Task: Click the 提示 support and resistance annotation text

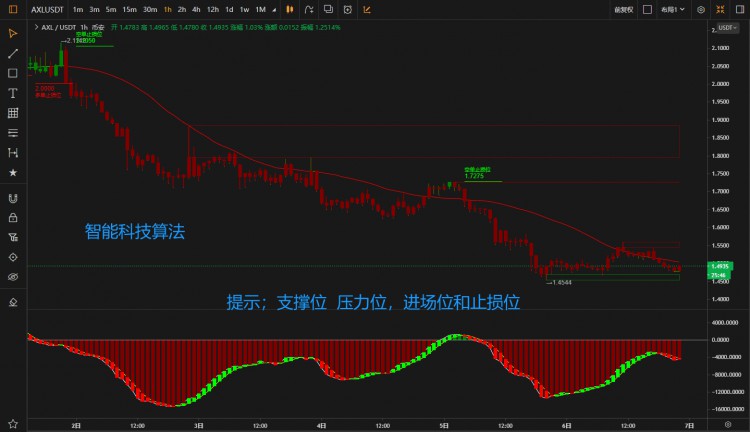Action: (373, 302)
